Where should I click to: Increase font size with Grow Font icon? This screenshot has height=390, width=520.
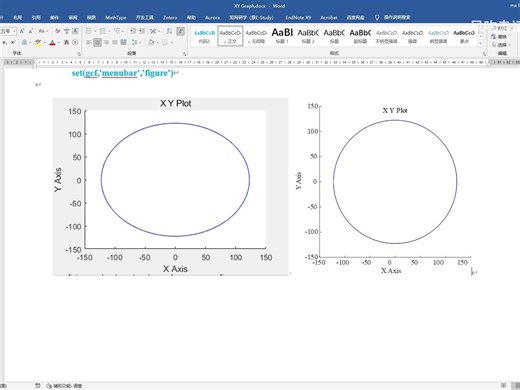tap(22, 31)
